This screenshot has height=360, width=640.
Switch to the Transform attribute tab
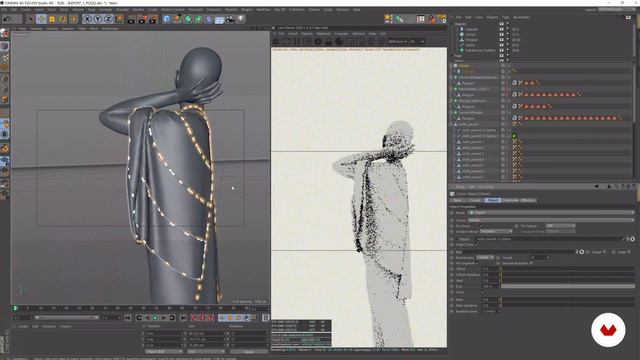click(x=510, y=200)
